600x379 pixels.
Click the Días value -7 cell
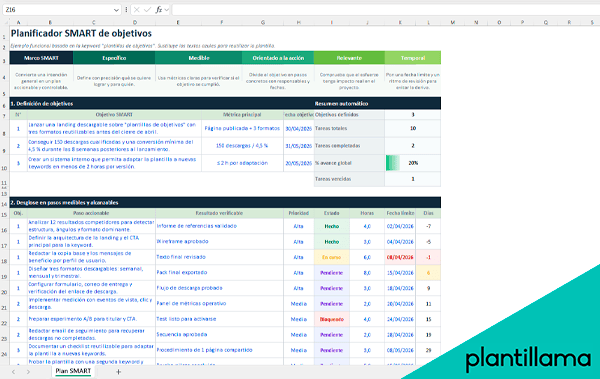(x=428, y=226)
